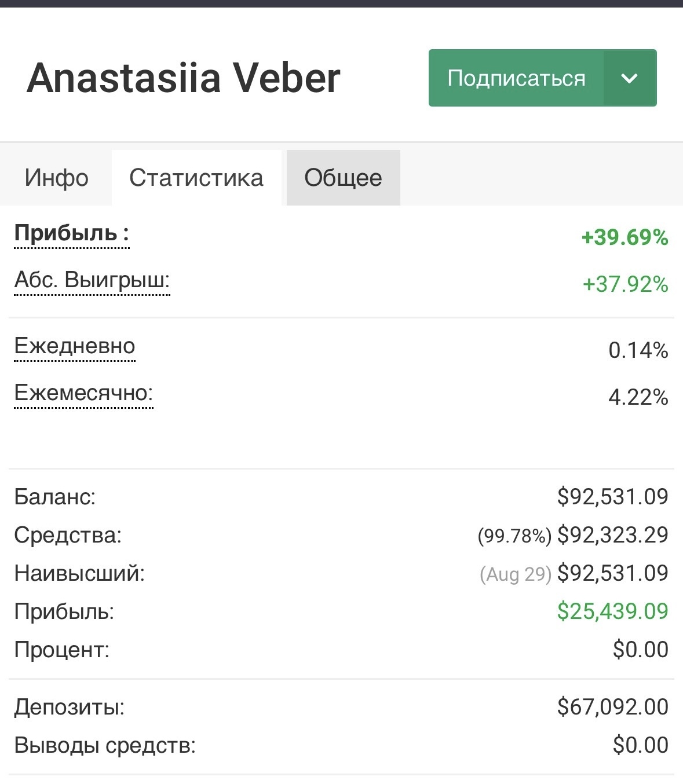The image size is (683, 784).
Task: Click the Прибыль dotted-underline label
Action: click(x=71, y=233)
